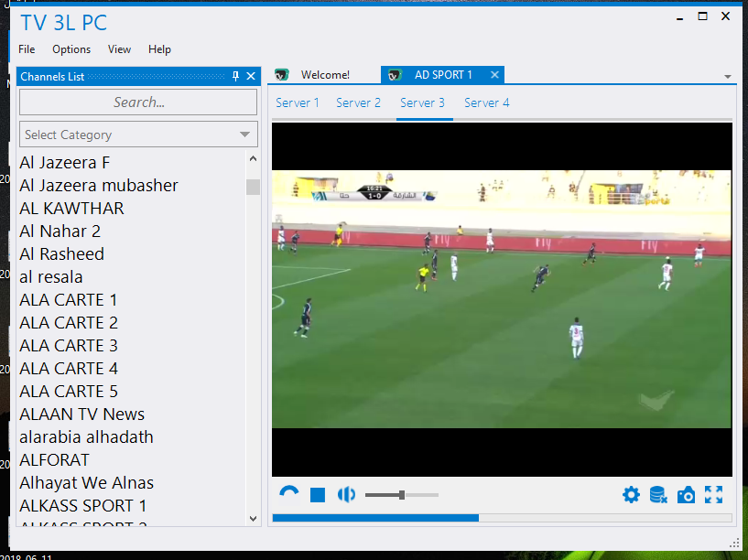Switch to the Welcome! tab
Screen dimensions: 748x560
(x=325, y=75)
